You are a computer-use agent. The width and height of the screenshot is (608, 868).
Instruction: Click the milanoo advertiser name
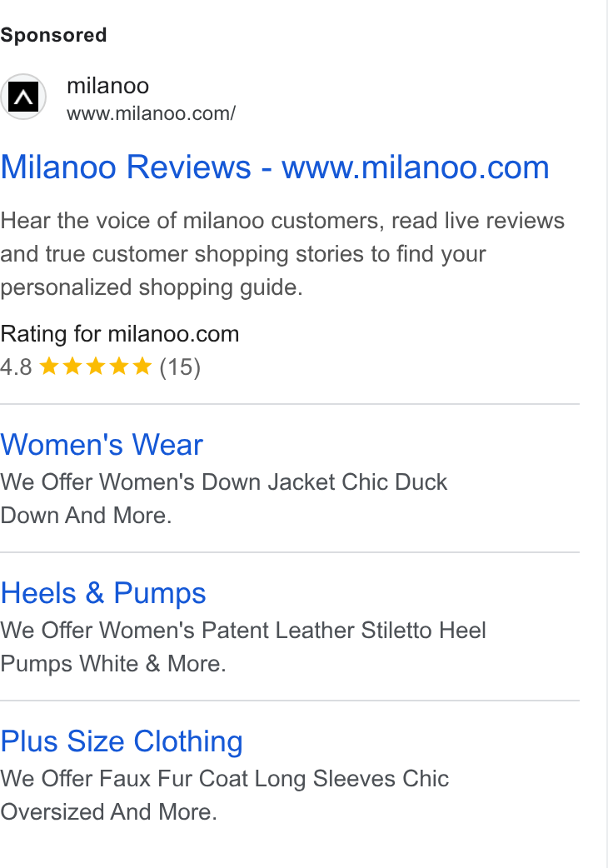[108, 86]
